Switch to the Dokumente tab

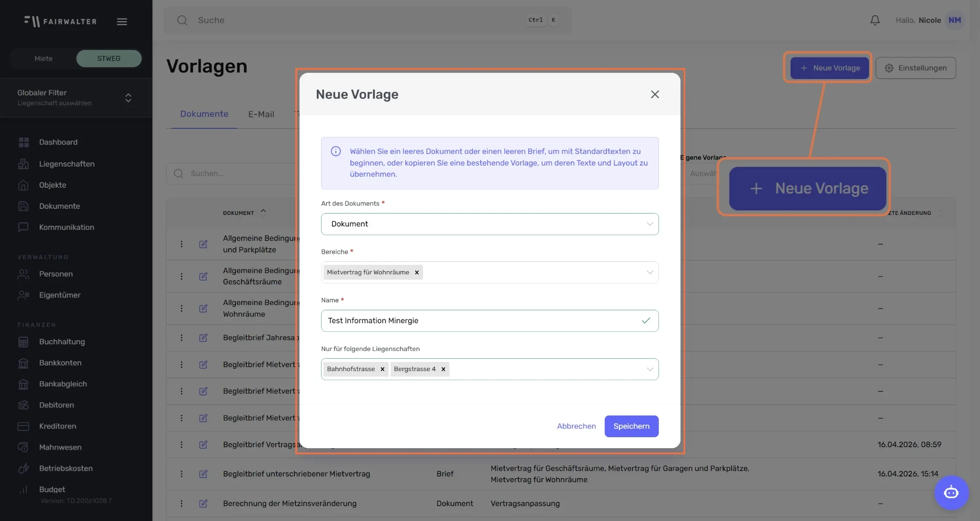204,114
